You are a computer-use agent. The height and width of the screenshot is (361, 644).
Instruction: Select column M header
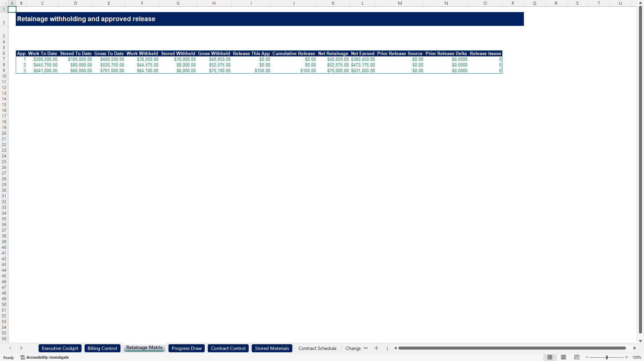pos(400,3)
